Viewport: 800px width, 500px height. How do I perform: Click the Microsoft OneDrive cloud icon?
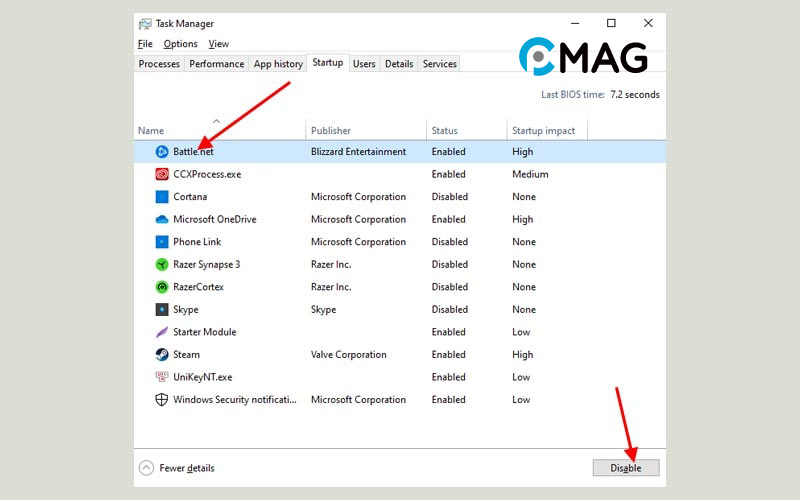162,219
